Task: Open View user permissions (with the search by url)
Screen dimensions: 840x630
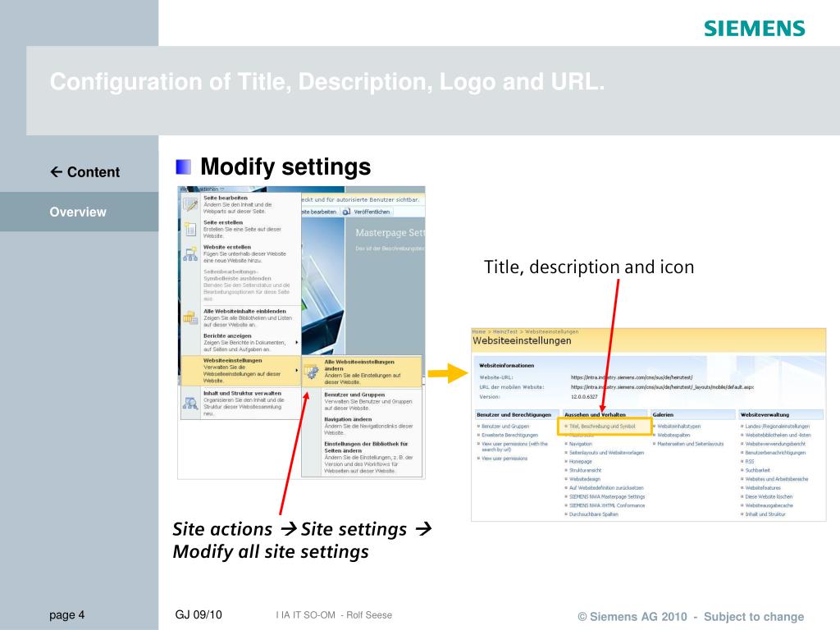Action: 514,446
